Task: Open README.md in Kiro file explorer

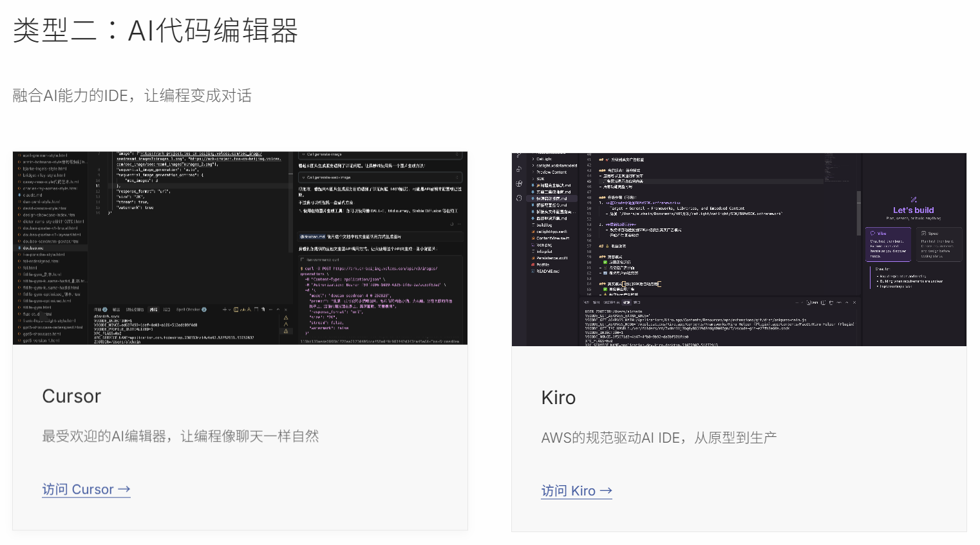Action: (547, 272)
